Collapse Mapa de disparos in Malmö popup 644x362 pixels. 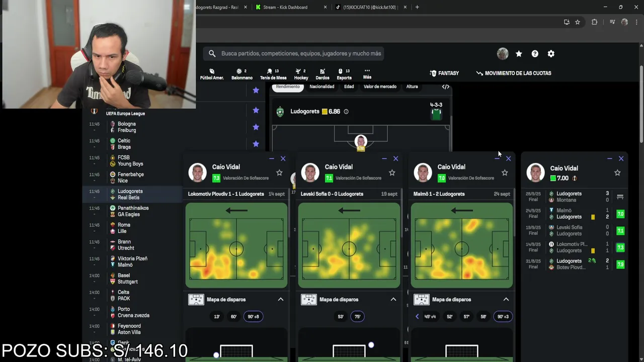click(x=506, y=299)
